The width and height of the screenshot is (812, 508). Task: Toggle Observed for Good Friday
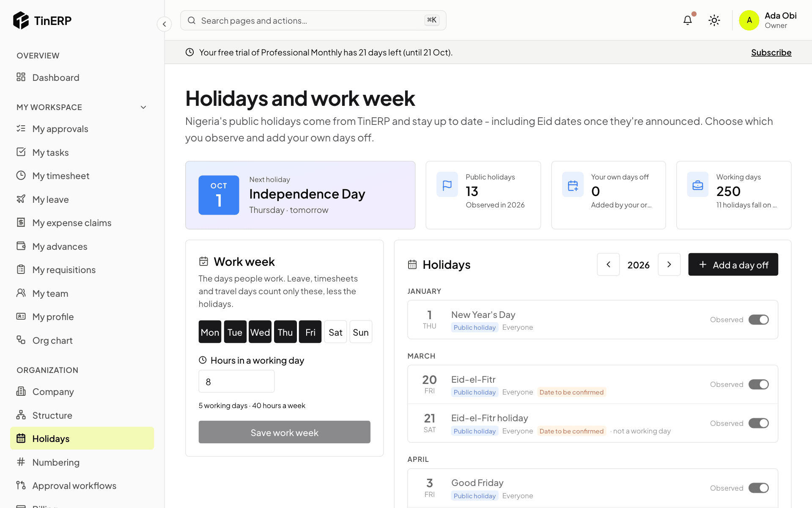click(759, 488)
